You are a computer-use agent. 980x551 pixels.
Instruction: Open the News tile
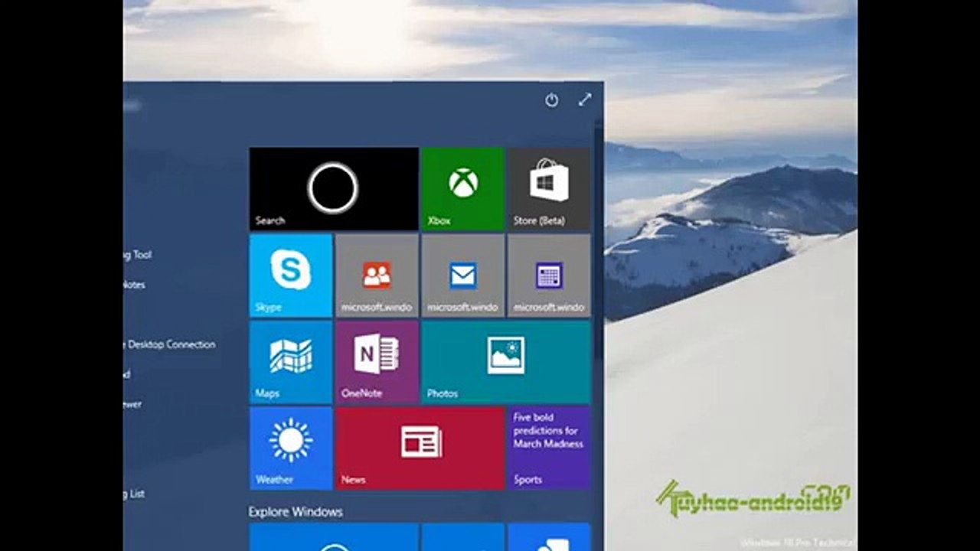[x=420, y=448]
